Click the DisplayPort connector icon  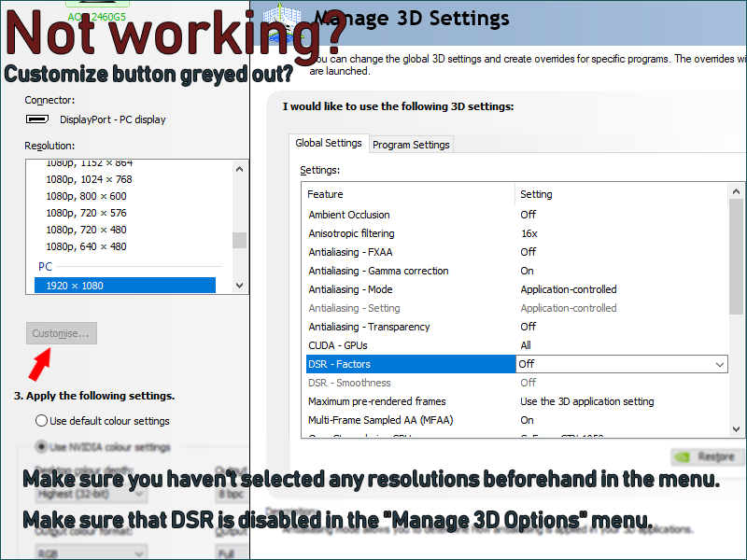[36, 119]
